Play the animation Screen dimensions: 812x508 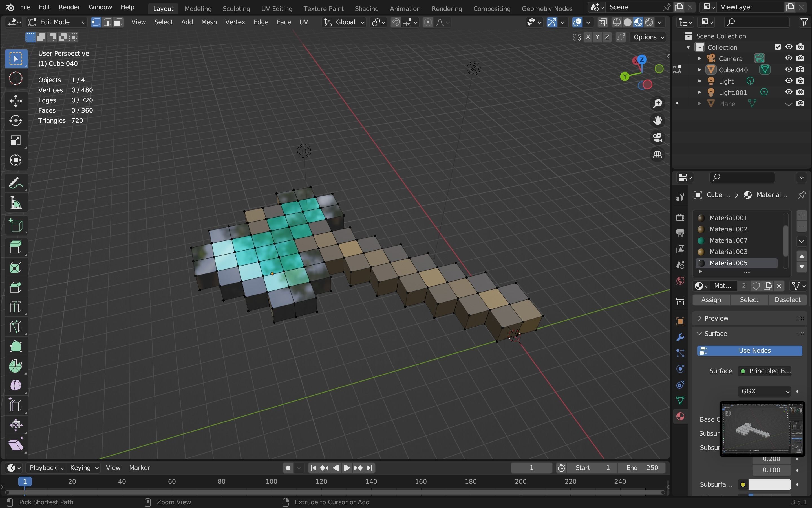(347, 468)
